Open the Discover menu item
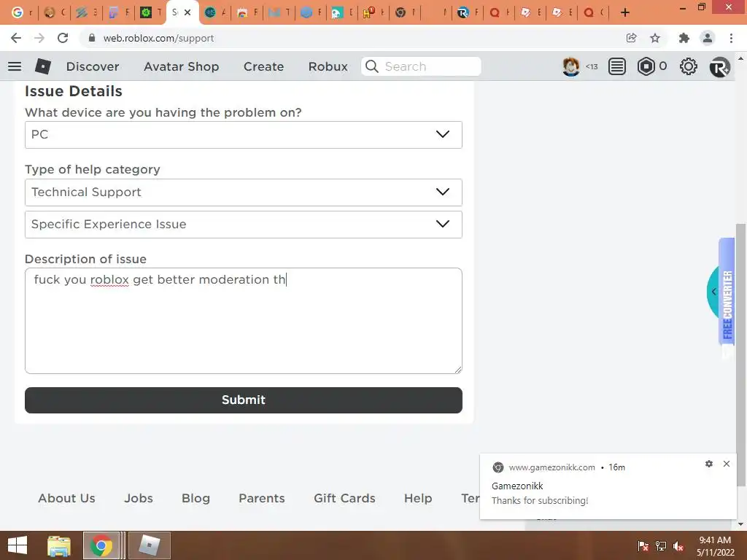Image resolution: width=747 pixels, height=560 pixels. point(93,66)
